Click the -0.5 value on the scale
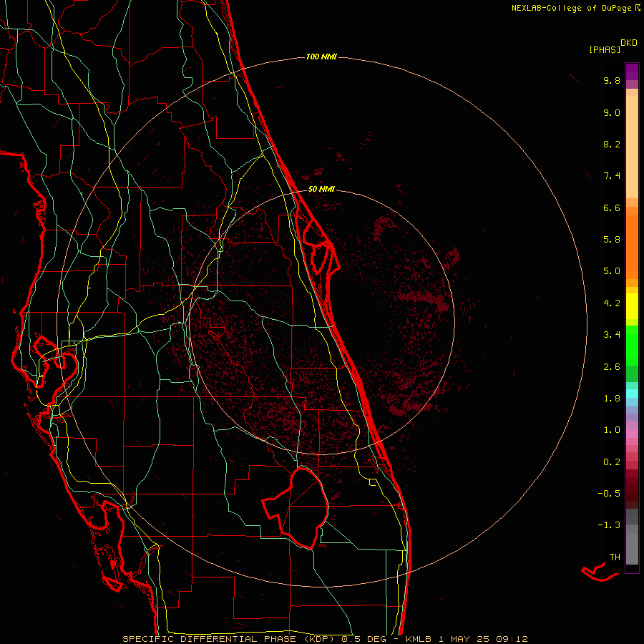644x644 pixels. (x=609, y=494)
